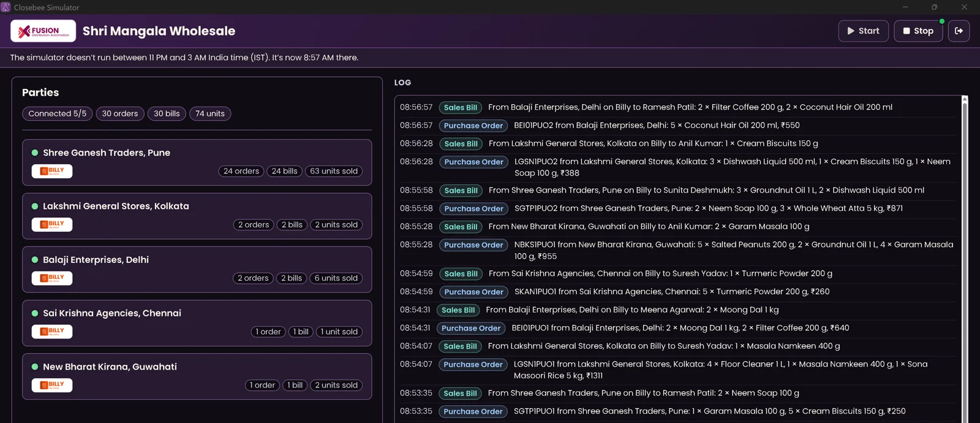The image size is (980, 423).
Task: Click Billy icon under Balaji Enterprises
Action: click(x=52, y=278)
